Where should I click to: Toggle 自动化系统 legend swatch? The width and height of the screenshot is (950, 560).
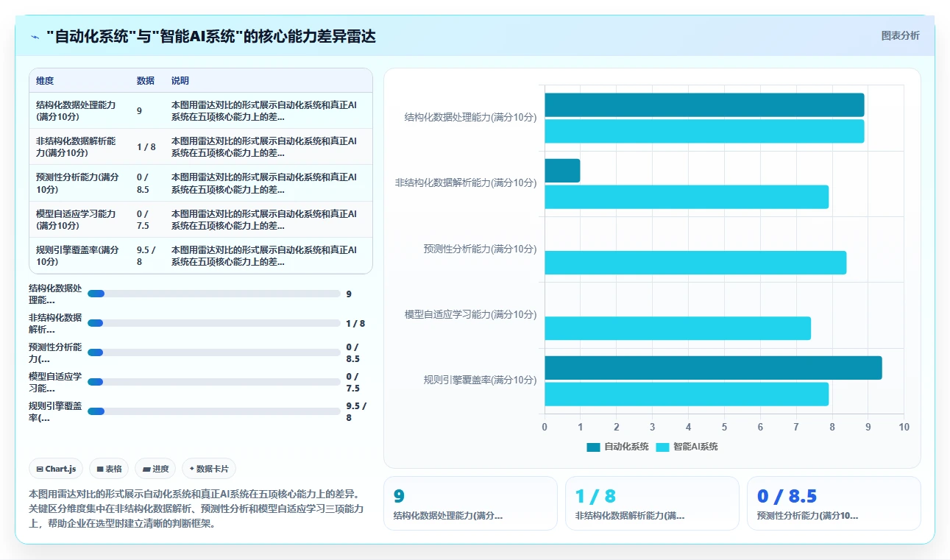tap(594, 447)
